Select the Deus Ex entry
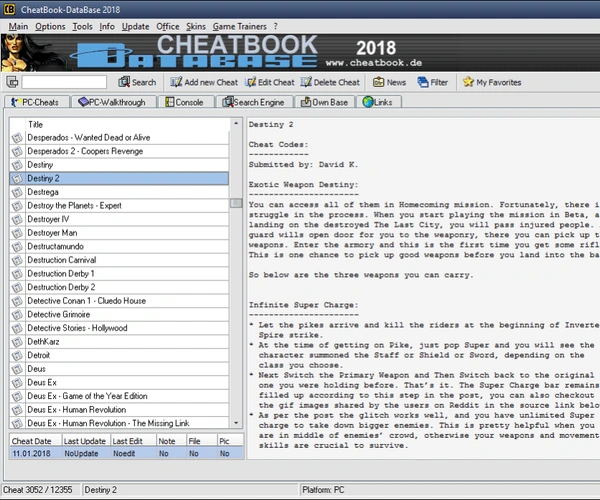 click(x=119, y=383)
